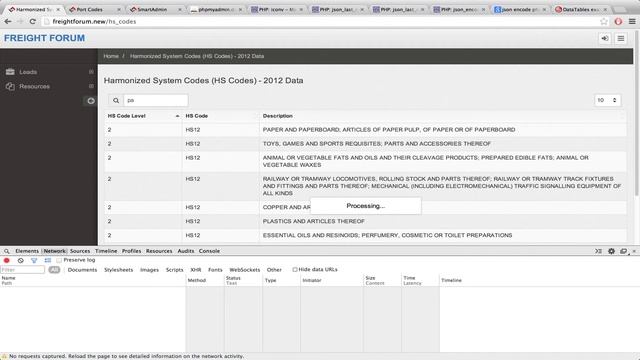Image resolution: width=640 pixels, height=360 pixels.
Task: Sort by the HS Code Level column
Action: click(x=143, y=116)
